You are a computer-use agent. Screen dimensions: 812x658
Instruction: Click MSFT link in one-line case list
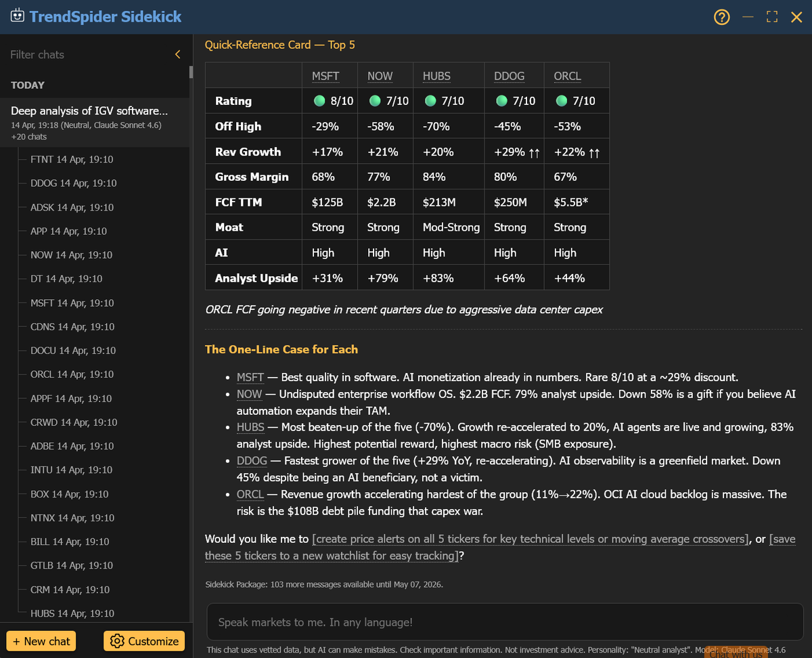(x=250, y=378)
